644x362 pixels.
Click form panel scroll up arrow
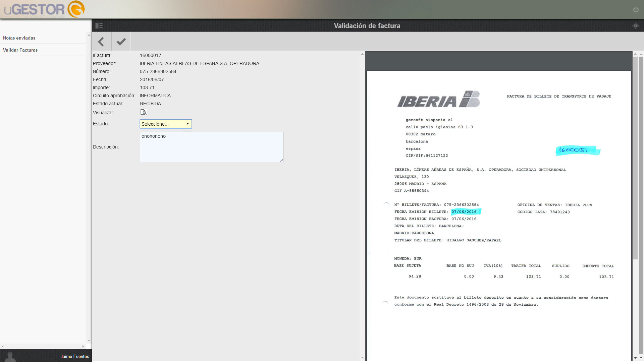(x=362, y=54)
